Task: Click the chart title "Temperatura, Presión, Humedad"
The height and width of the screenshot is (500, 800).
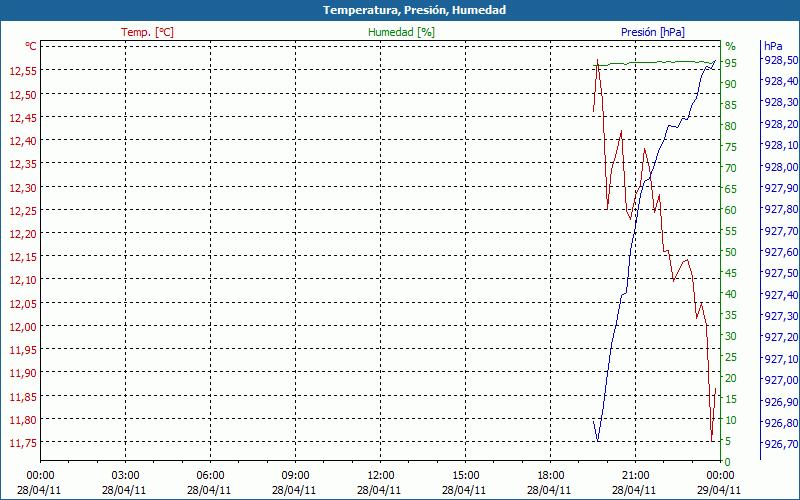Action: pos(414,10)
